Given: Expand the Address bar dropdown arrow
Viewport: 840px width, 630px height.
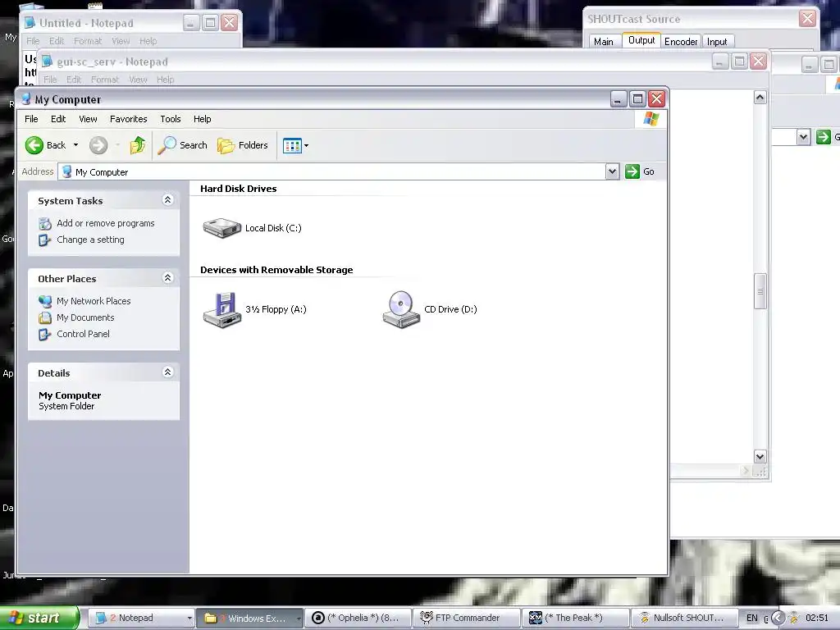Looking at the screenshot, I should pyautogui.click(x=612, y=171).
